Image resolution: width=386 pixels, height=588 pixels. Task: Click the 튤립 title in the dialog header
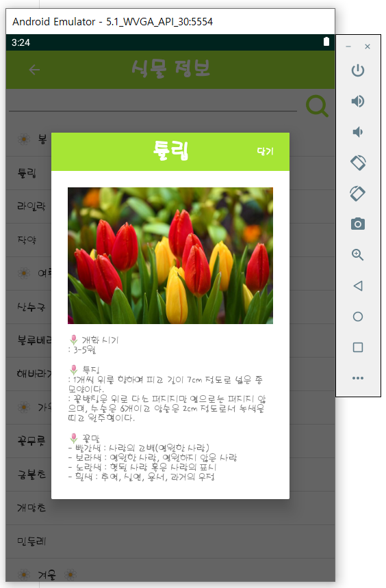tap(170, 150)
